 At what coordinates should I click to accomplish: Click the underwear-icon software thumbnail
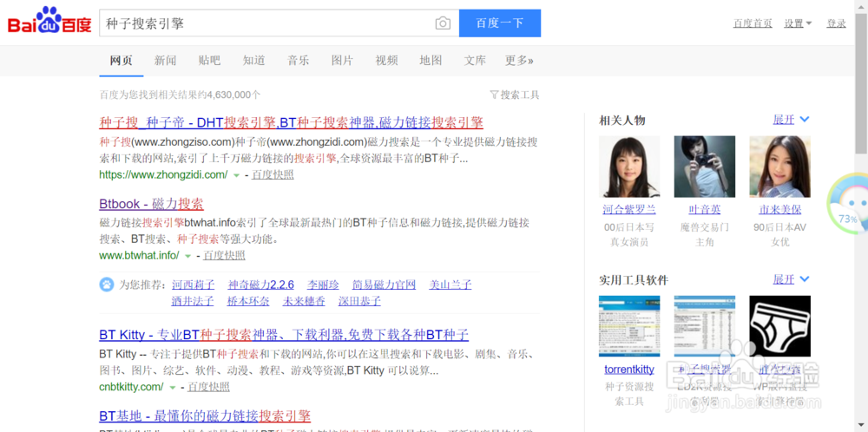780,326
